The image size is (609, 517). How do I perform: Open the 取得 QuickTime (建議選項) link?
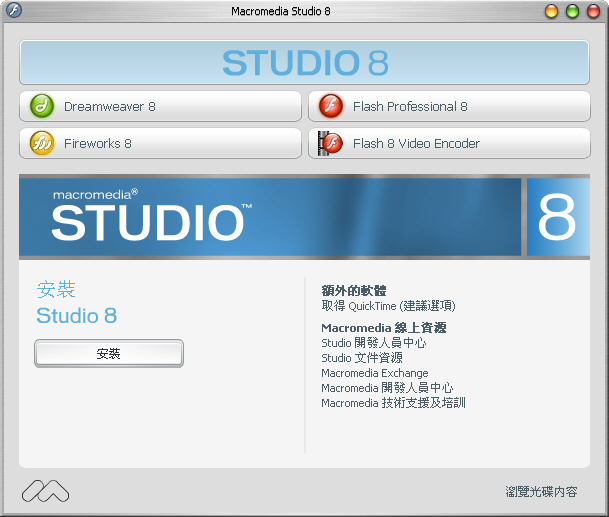point(388,306)
